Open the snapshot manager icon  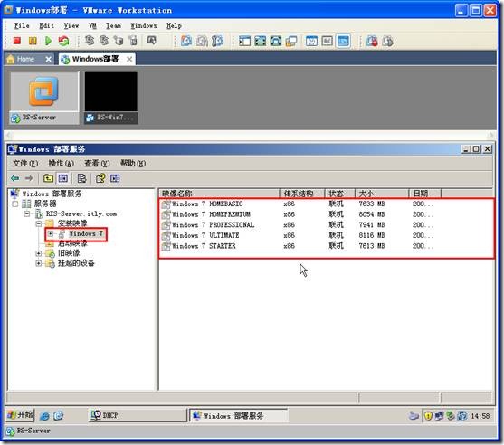(x=217, y=41)
